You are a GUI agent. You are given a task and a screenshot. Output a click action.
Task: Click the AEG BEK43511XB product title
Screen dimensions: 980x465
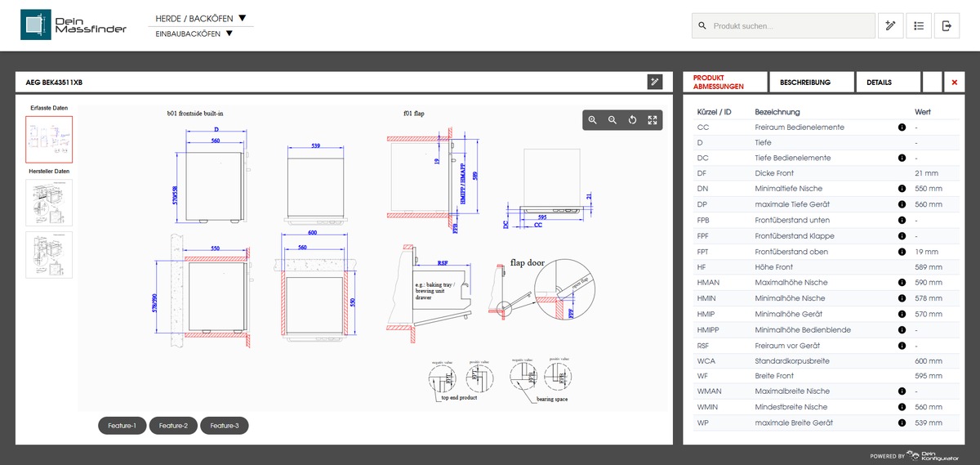click(x=55, y=83)
